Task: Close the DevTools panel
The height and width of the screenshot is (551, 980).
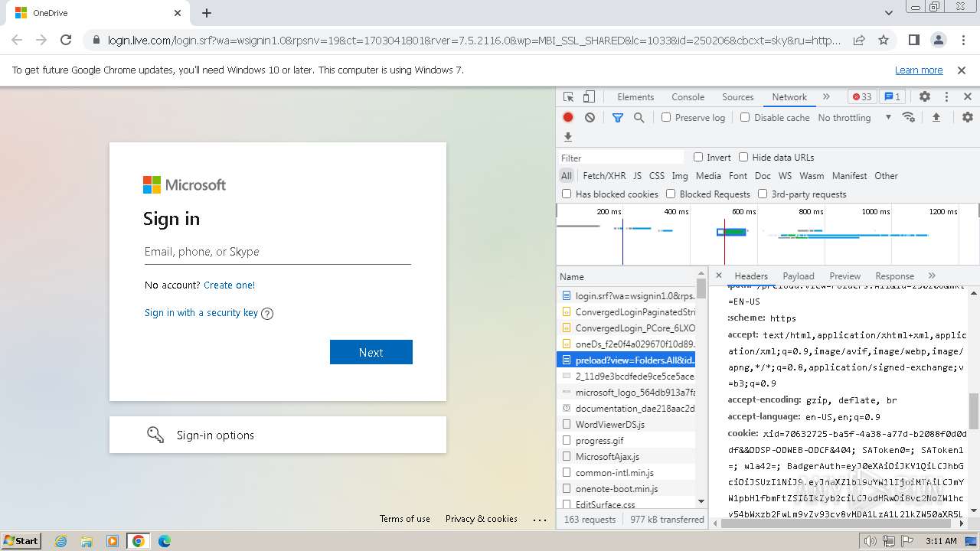Action: (x=968, y=97)
